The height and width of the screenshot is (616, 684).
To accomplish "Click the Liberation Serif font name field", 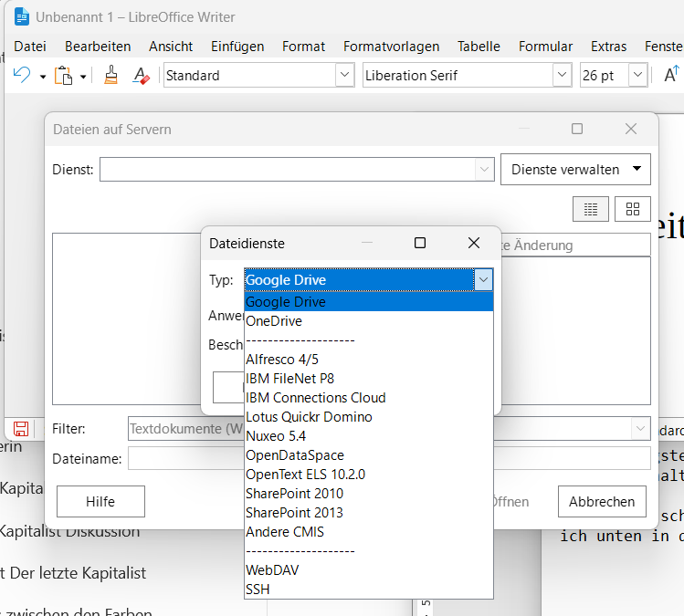I will (458, 75).
